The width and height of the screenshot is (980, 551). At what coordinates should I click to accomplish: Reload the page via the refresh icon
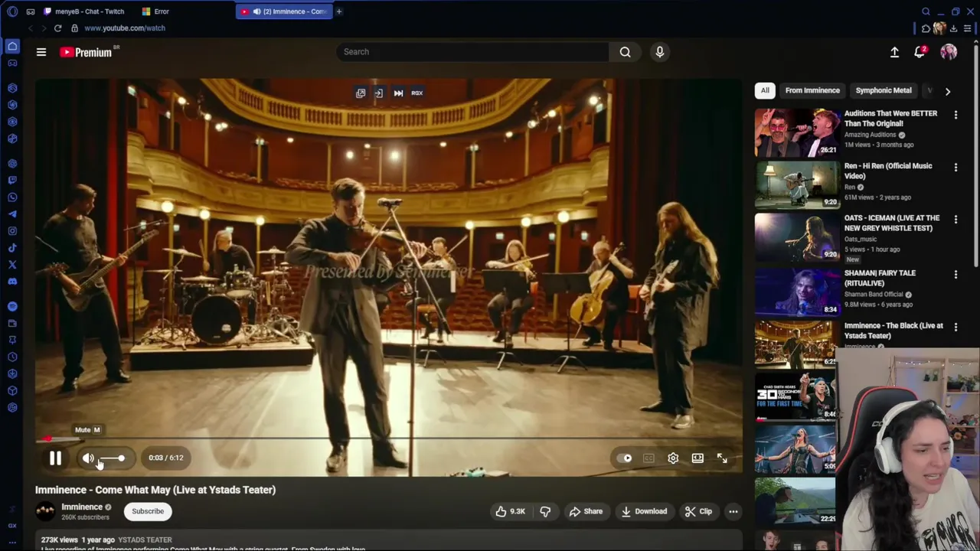click(x=57, y=28)
